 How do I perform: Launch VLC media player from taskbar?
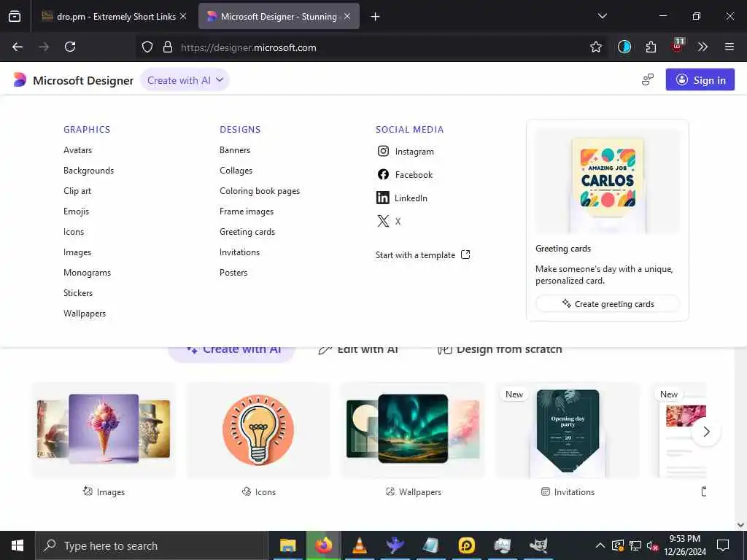click(x=359, y=545)
